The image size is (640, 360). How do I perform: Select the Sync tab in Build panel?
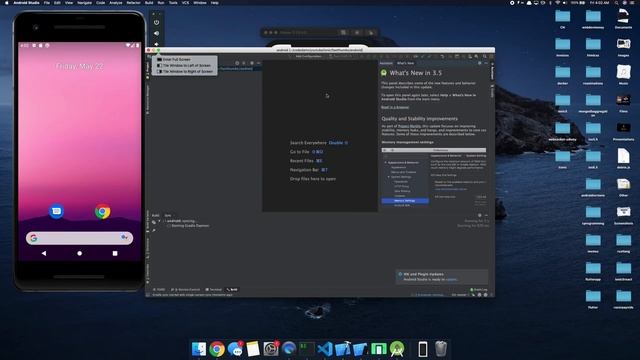tap(168, 215)
